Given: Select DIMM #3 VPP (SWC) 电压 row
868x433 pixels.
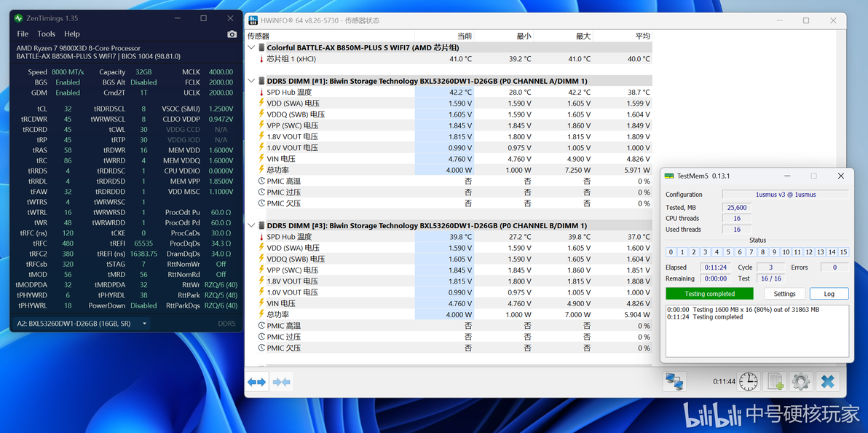Looking at the screenshot, I should (449, 270).
